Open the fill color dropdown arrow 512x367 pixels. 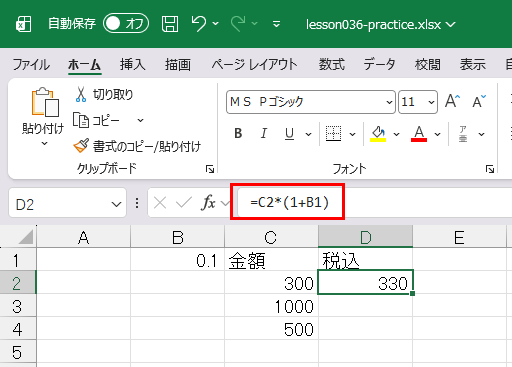396,134
